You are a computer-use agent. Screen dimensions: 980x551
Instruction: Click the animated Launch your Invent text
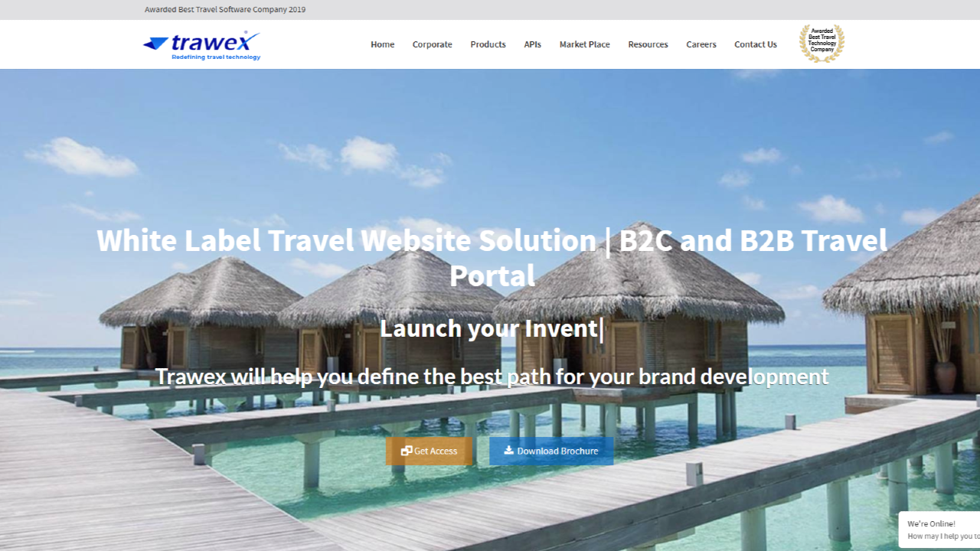click(489, 328)
